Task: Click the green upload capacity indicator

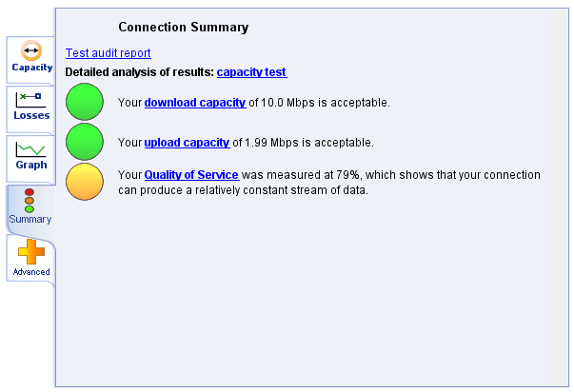Action: (85, 142)
